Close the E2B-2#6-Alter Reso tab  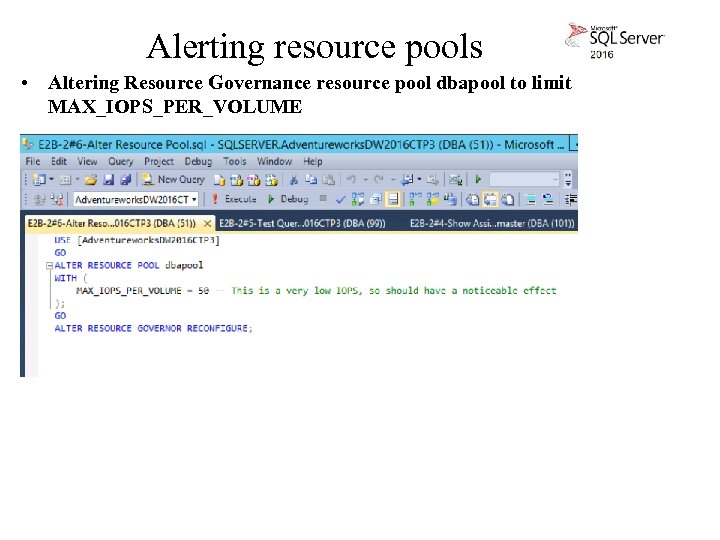click(208, 224)
